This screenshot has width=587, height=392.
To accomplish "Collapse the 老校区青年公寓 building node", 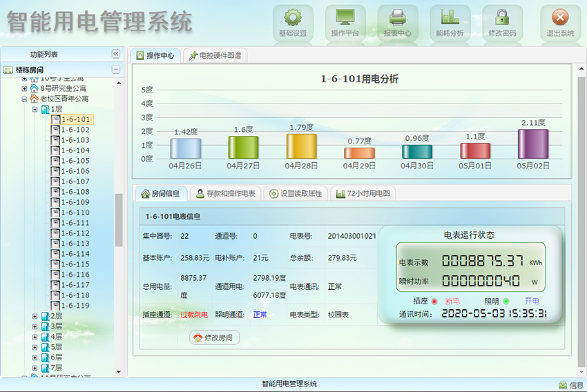I will tap(25, 99).
